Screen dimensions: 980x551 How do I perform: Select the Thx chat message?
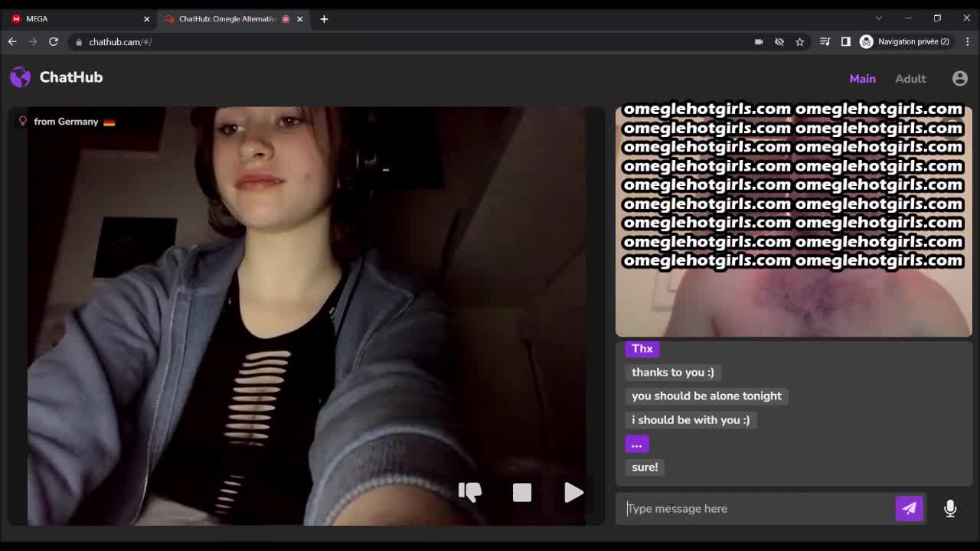642,349
